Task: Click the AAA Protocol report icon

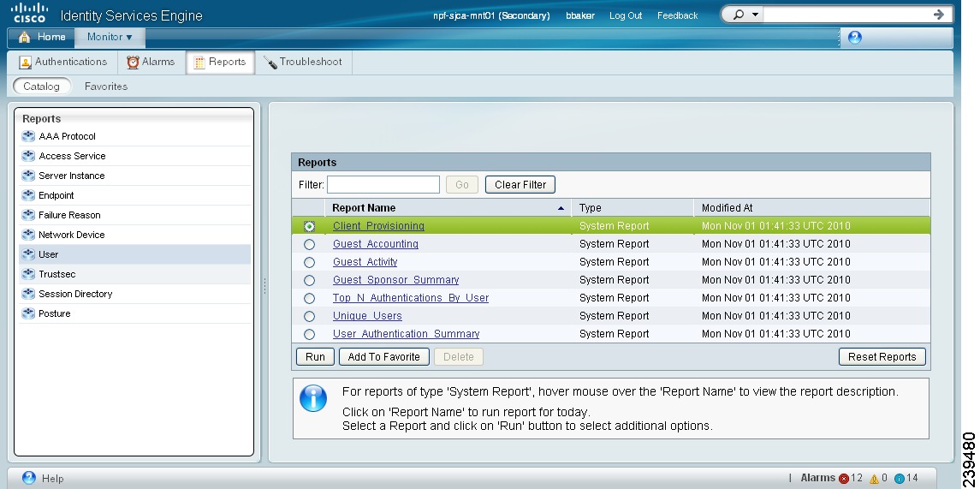Action: click(28, 136)
